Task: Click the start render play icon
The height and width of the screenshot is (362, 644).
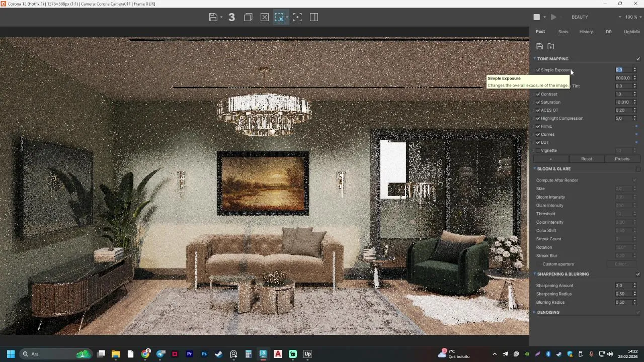Action: [x=553, y=17]
